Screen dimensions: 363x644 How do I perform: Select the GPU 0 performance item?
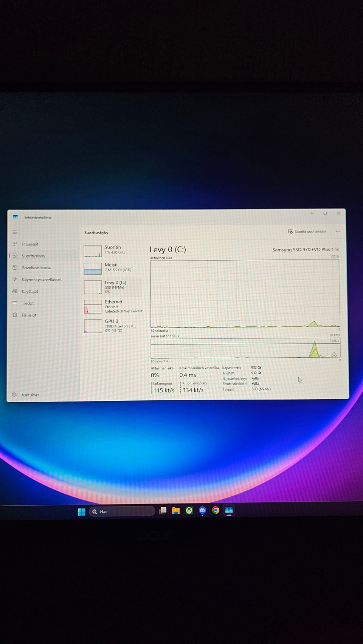pos(113,326)
